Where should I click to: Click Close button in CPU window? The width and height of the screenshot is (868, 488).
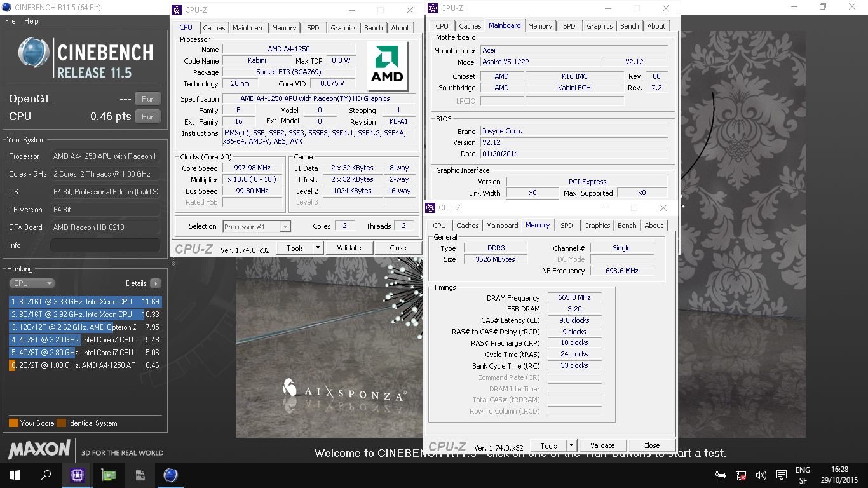click(x=398, y=248)
